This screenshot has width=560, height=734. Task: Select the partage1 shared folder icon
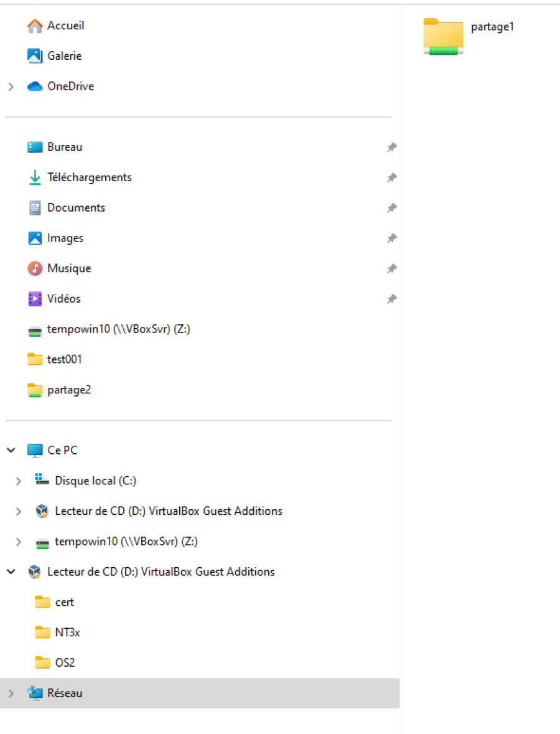443,37
